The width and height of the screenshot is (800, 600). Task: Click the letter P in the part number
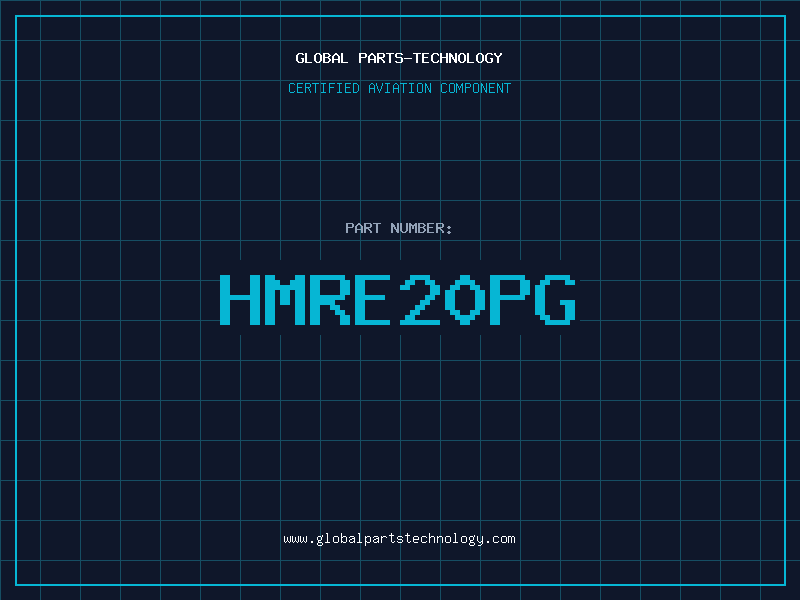click(510, 299)
